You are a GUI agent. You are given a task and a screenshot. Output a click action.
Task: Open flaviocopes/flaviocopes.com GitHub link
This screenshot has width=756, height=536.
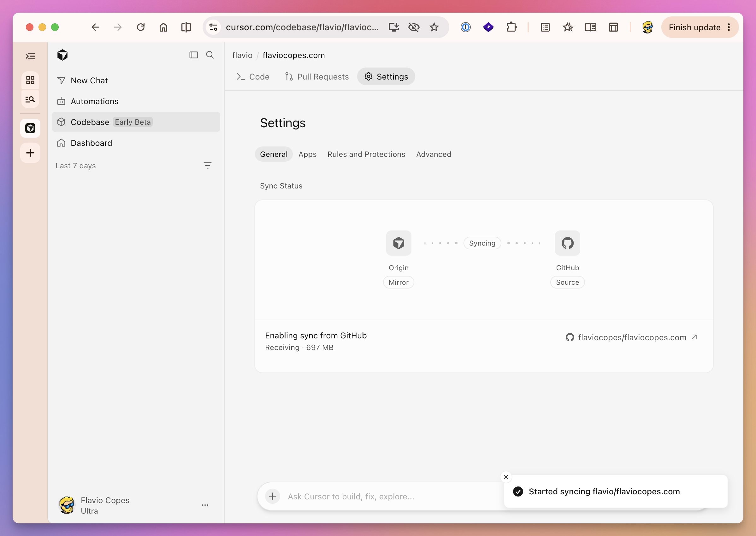pyautogui.click(x=631, y=337)
